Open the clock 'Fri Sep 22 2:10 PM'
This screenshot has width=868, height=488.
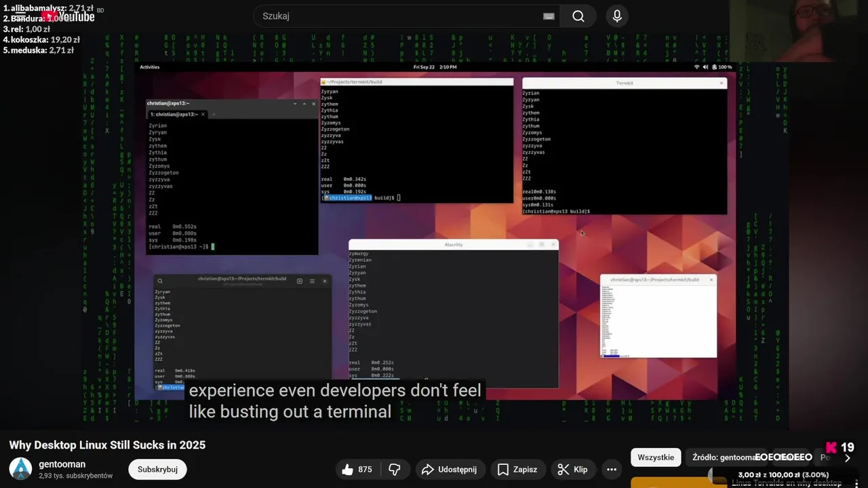click(x=435, y=67)
